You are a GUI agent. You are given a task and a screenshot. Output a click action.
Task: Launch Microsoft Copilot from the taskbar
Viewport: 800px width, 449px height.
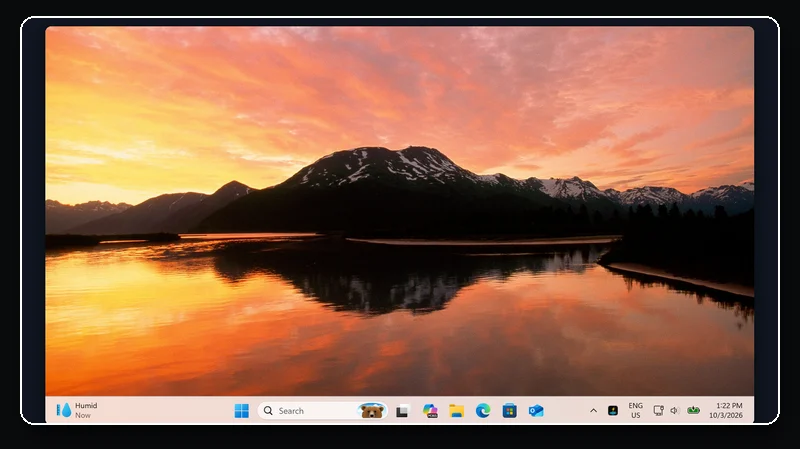[430, 411]
